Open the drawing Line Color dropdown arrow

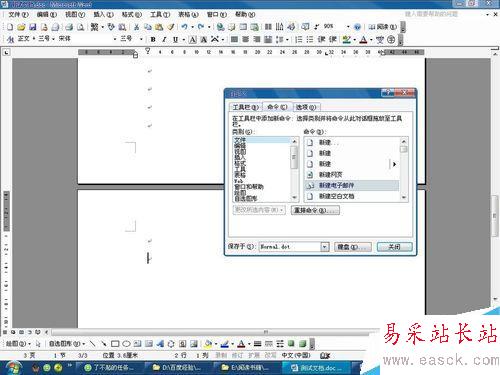click(x=232, y=344)
